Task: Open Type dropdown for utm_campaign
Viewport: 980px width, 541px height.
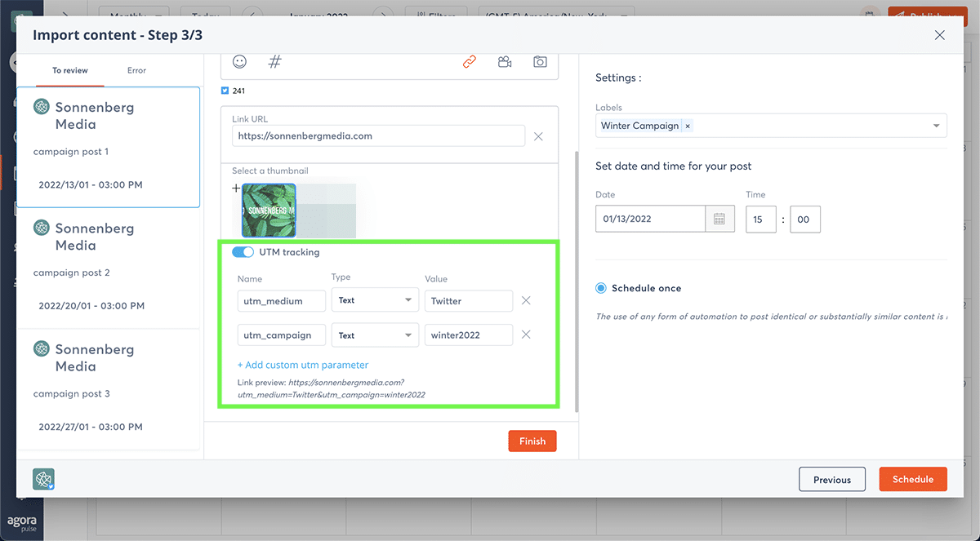Action: tap(375, 335)
